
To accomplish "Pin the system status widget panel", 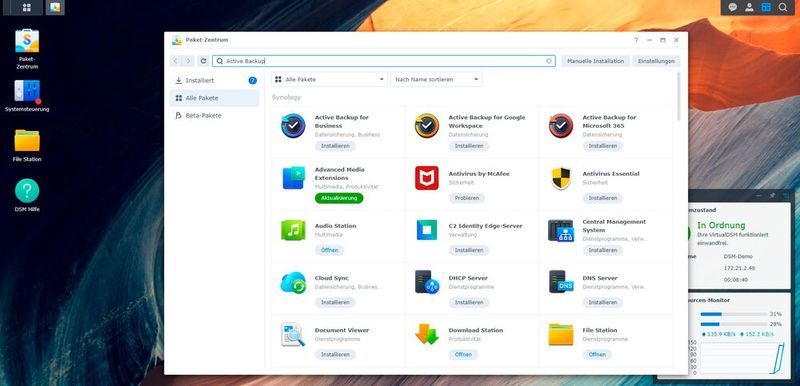I will [x=772, y=195].
